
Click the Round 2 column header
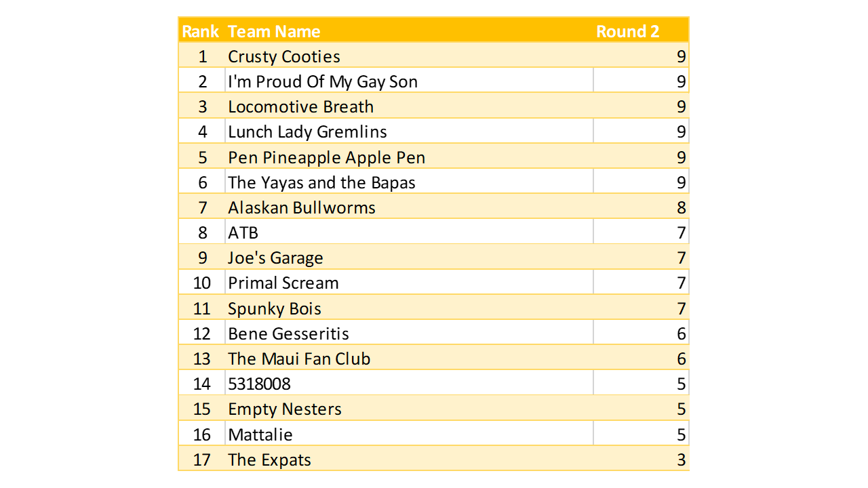tap(627, 31)
